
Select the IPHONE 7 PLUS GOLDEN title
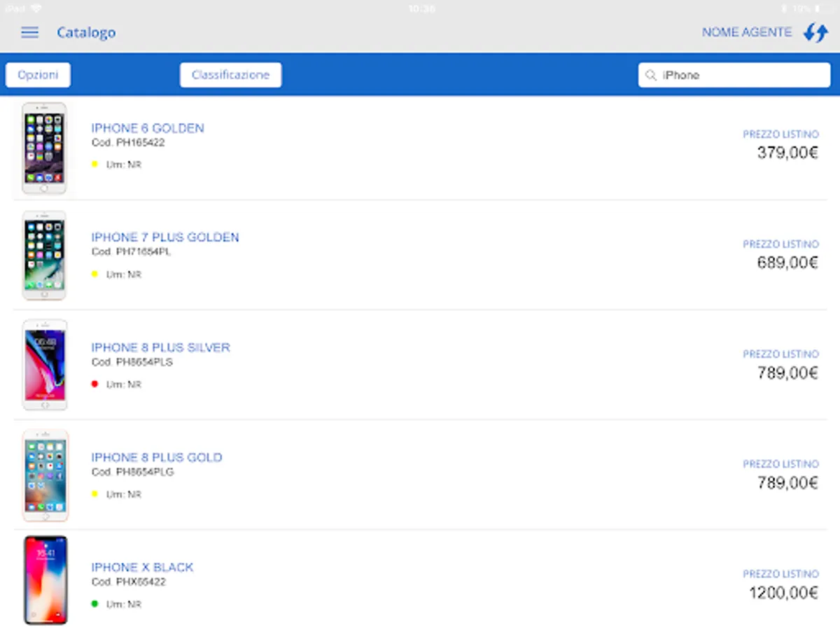165,237
